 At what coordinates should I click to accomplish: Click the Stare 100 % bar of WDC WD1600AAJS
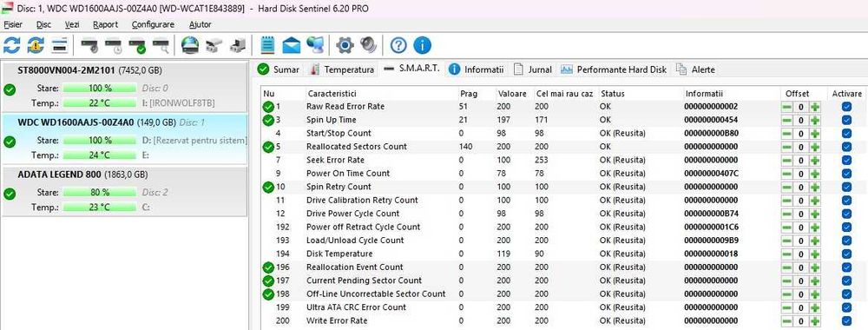(100, 141)
